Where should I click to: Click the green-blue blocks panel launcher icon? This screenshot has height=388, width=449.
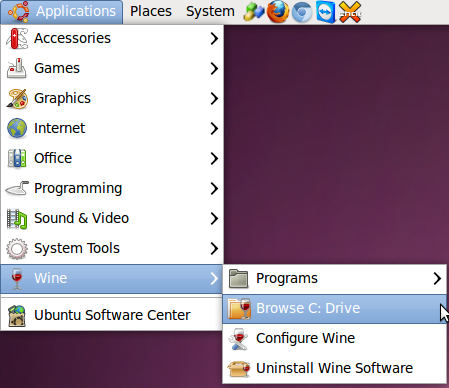(254, 12)
